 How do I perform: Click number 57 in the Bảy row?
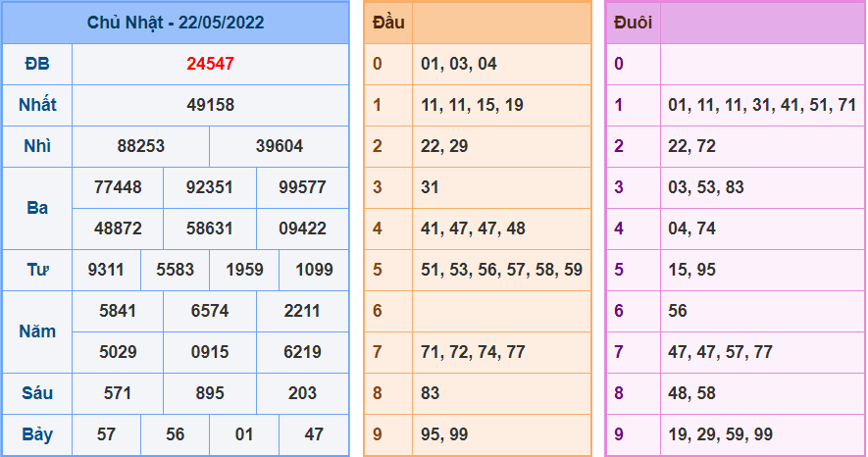[106, 434]
